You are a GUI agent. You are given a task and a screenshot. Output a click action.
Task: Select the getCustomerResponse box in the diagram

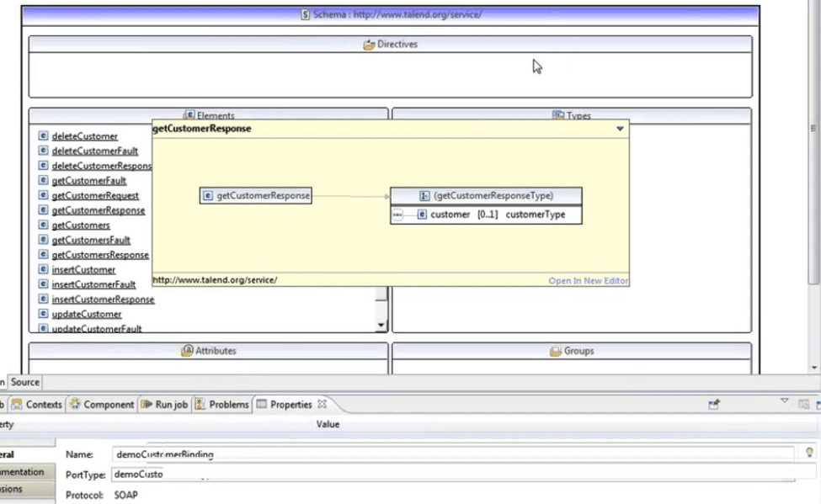point(254,195)
